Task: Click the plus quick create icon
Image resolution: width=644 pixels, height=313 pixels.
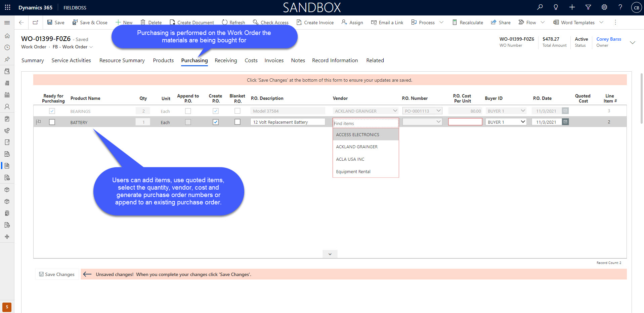Action: click(x=572, y=7)
